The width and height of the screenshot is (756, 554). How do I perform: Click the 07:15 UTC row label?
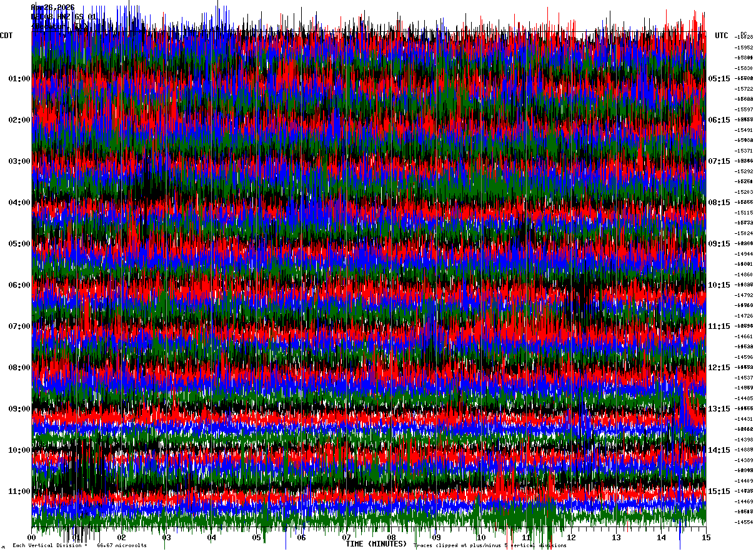719,161
